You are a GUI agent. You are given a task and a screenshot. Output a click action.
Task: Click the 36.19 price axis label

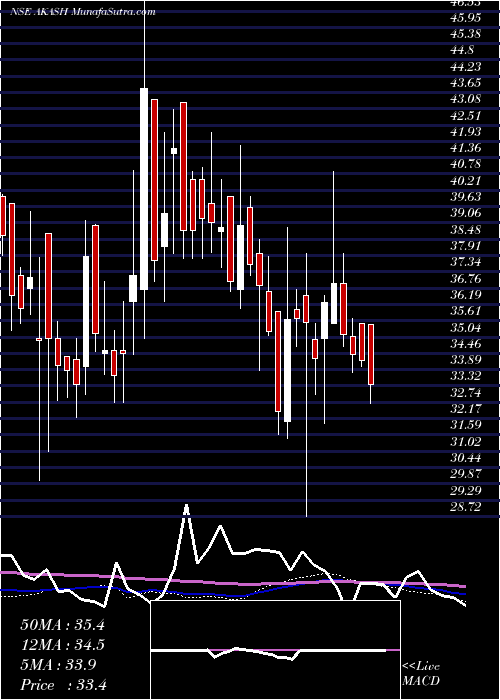[x=464, y=295]
